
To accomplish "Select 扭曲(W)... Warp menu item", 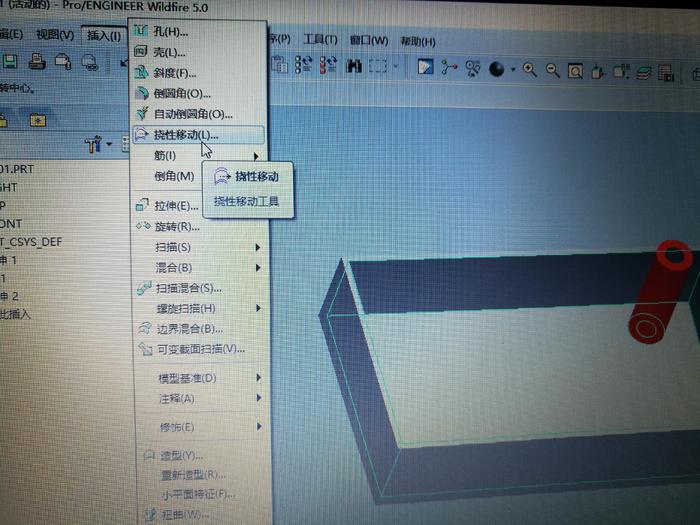I will pyautogui.click(x=204, y=515).
